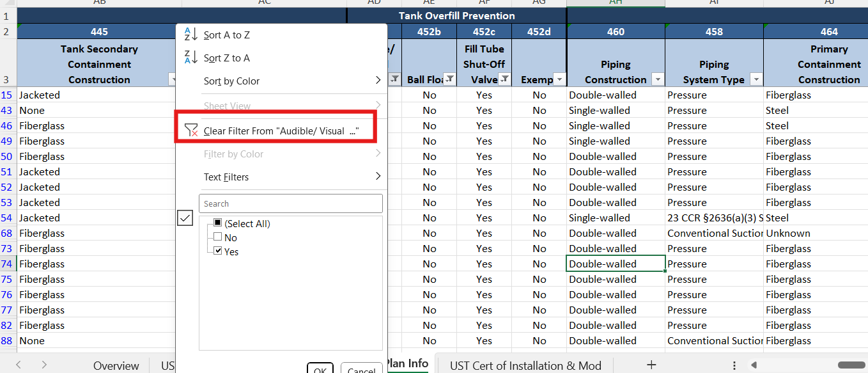Select Double-walled cell in row 74
868x373 pixels.
click(x=616, y=264)
